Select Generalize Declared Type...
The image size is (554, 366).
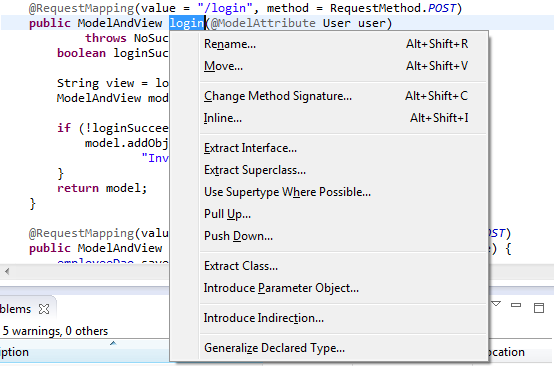click(343, 348)
